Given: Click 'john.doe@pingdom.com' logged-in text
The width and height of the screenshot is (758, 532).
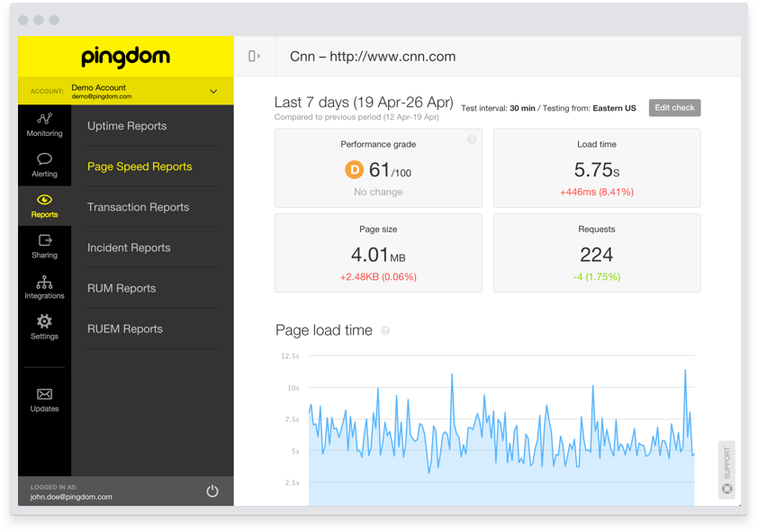Looking at the screenshot, I should point(71,497).
